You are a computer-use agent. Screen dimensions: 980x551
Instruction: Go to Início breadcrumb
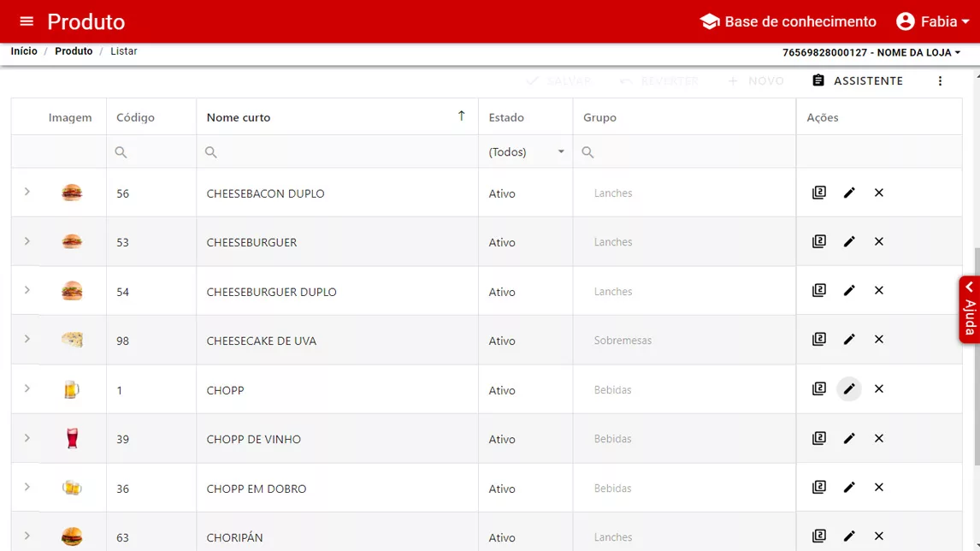(x=24, y=51)
